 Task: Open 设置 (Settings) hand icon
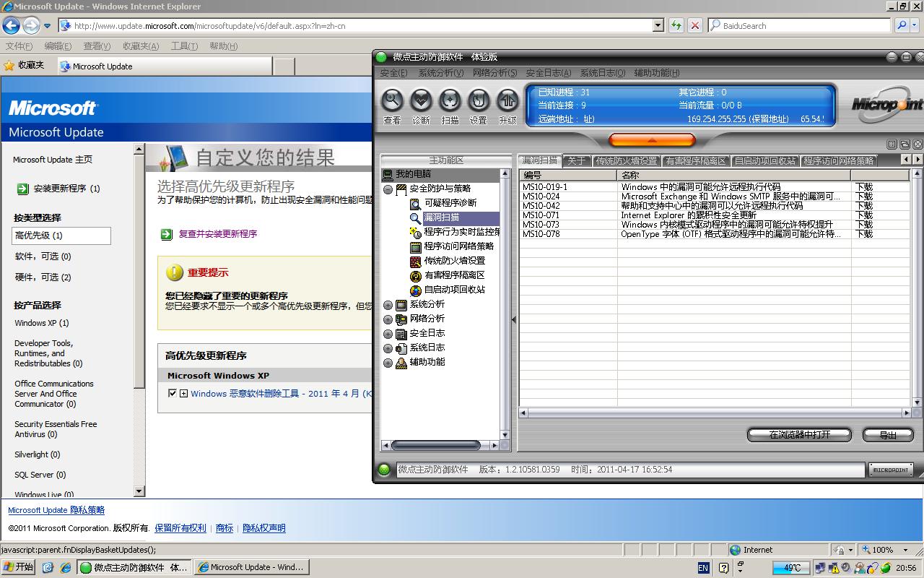479,100
